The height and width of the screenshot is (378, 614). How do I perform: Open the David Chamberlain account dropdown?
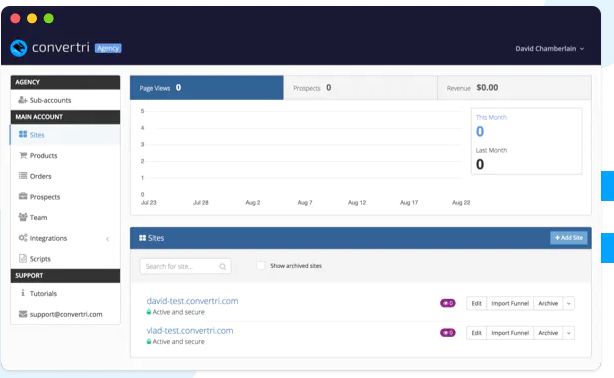[x=549, y=49]
